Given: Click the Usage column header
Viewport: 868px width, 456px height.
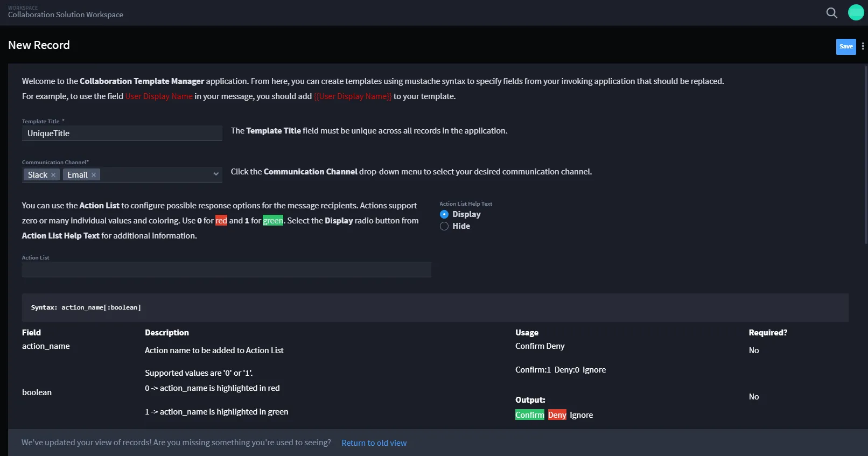Looking at the screenshot, I should pos(527,333).
